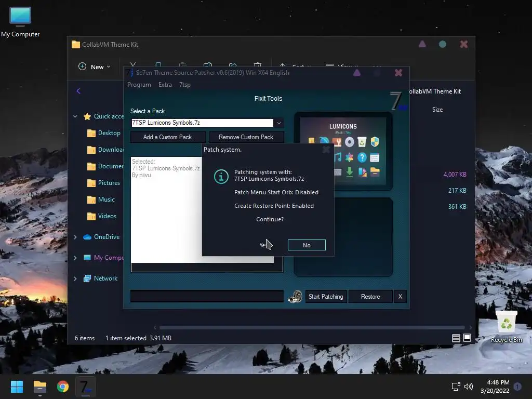Click the empty progress bar in 7tsp
Screen dimensions: 532x399
click(207, 296)
